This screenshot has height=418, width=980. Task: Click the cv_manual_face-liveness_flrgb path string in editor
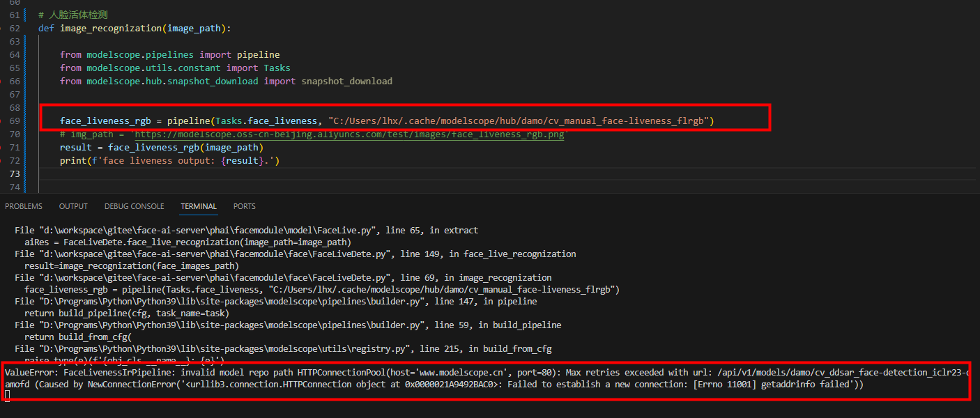(x=519, y=121)
